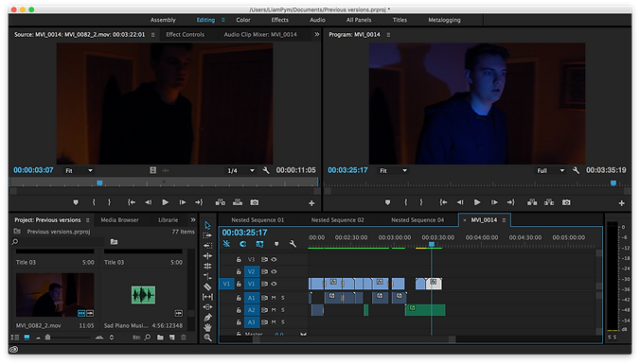Screen dimensions: 640x364
Task: Open Program monitor Full resolution dropdown
Action: pos(550,170)
